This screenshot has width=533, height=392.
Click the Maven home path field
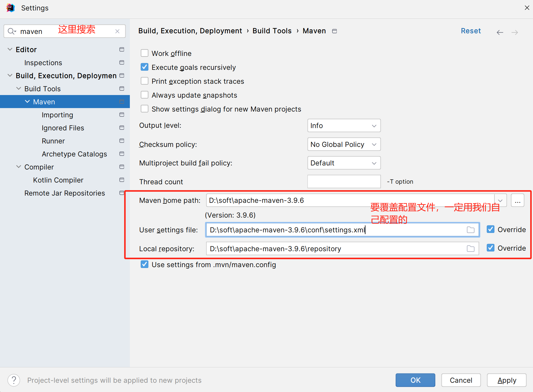(x=350, y=200)
